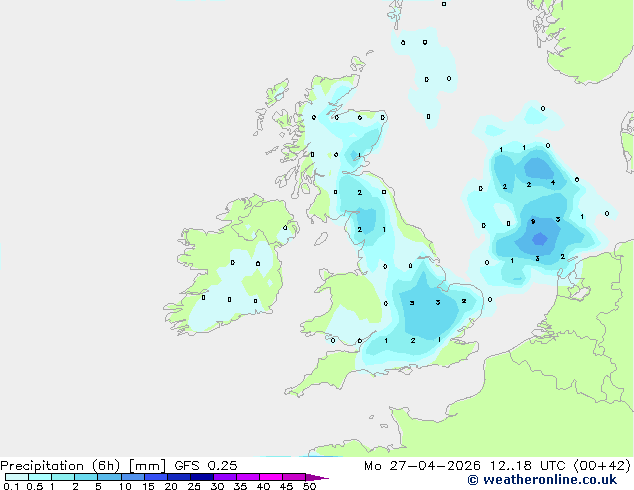Click the 0.1 label on the legend scale
Viewport: 634px width, 490px height.
click(x=11, y=486)
